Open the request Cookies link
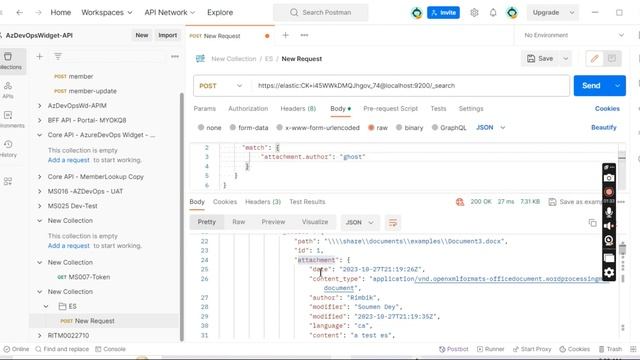Viewport: 640px width, 360px height. pos(607,109)
